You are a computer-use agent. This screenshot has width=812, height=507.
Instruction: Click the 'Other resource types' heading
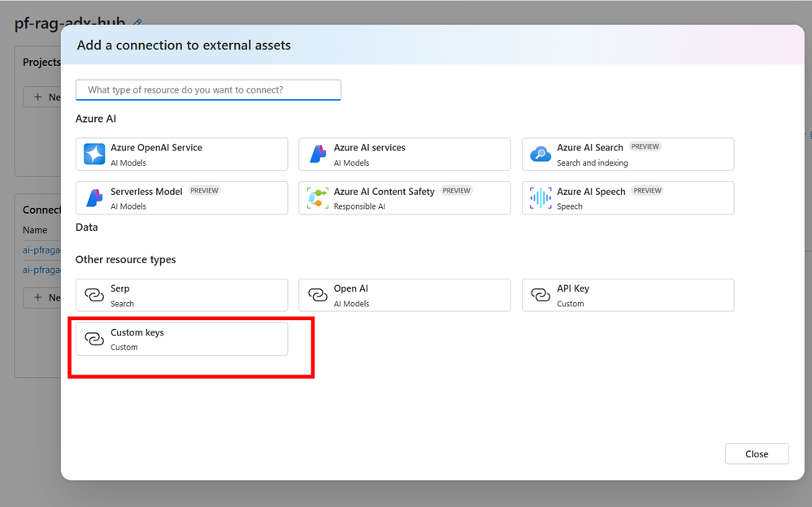(x=125, y=259)
